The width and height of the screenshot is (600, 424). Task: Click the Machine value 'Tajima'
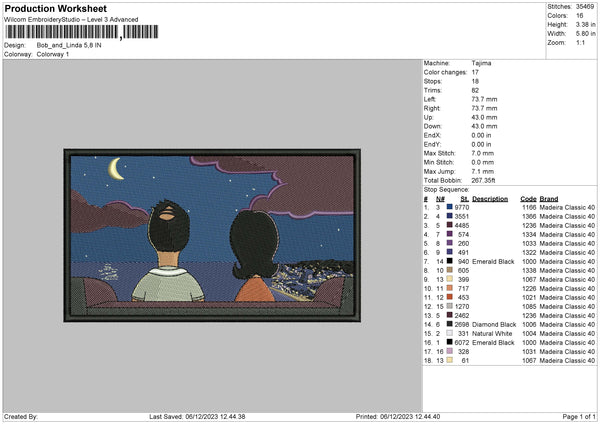pos(481,63)
